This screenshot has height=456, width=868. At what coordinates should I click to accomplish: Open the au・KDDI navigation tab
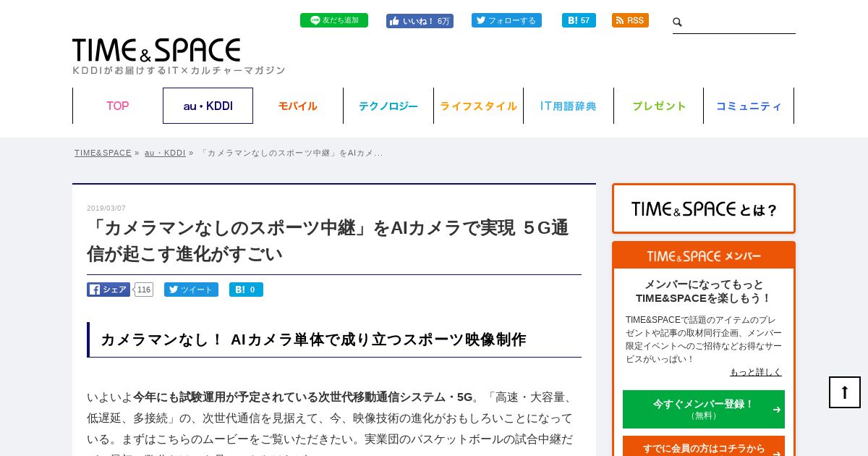tap(208, 106)
